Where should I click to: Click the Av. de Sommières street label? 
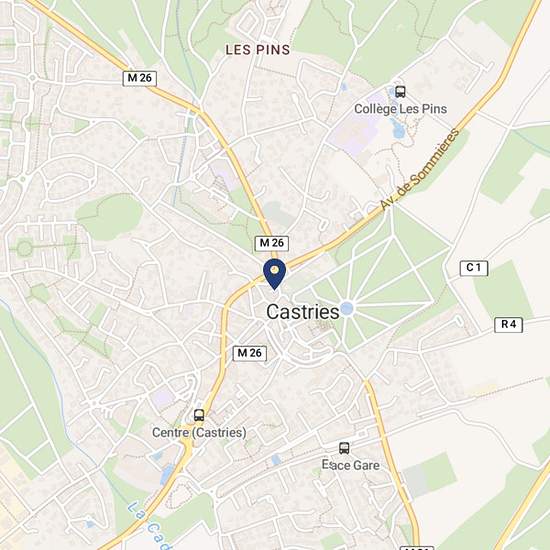pos(420,169)
